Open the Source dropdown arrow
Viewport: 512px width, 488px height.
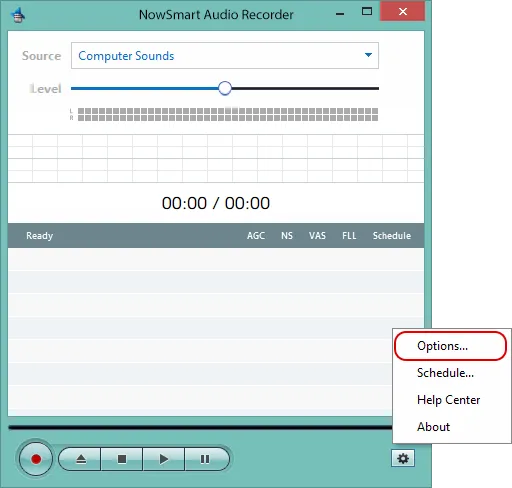click(x=368, y=55)
